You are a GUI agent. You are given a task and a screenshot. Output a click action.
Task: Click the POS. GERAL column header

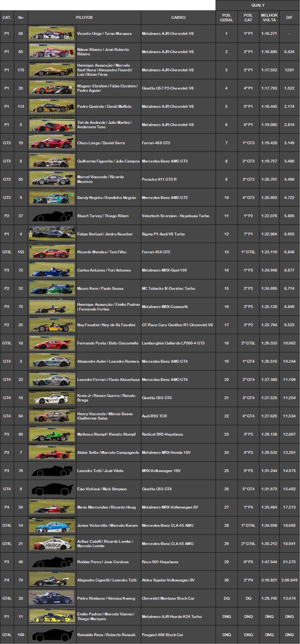pyautogui.click(x=227, y=18)
